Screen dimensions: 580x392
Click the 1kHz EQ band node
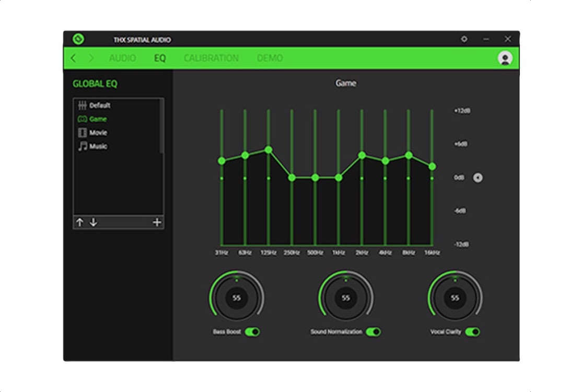click(339, 178)
